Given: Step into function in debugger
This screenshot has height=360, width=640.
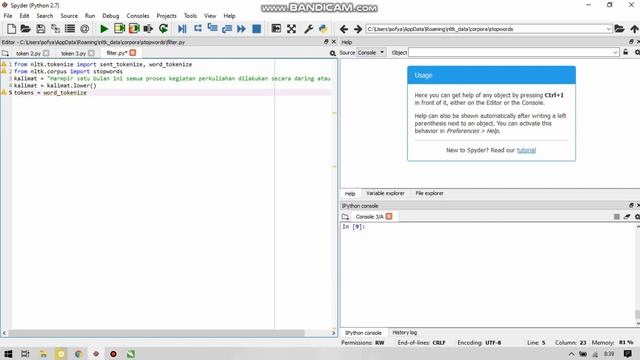Looking at the screenshot, I should coord(212,28).
